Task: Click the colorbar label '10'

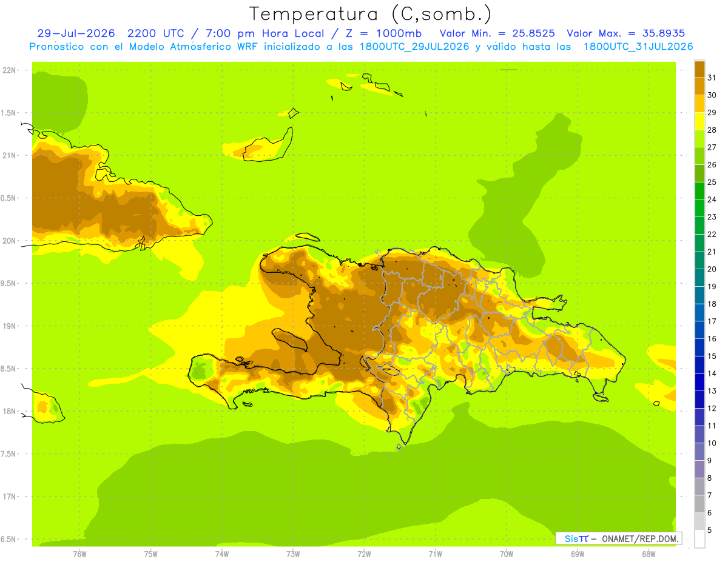Action: [712, 443]
